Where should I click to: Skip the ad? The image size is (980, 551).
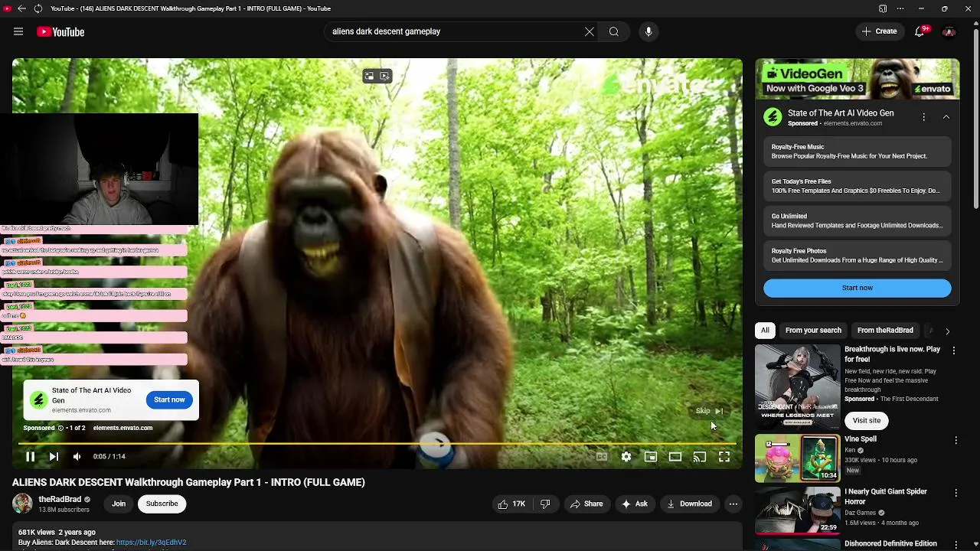709,411
